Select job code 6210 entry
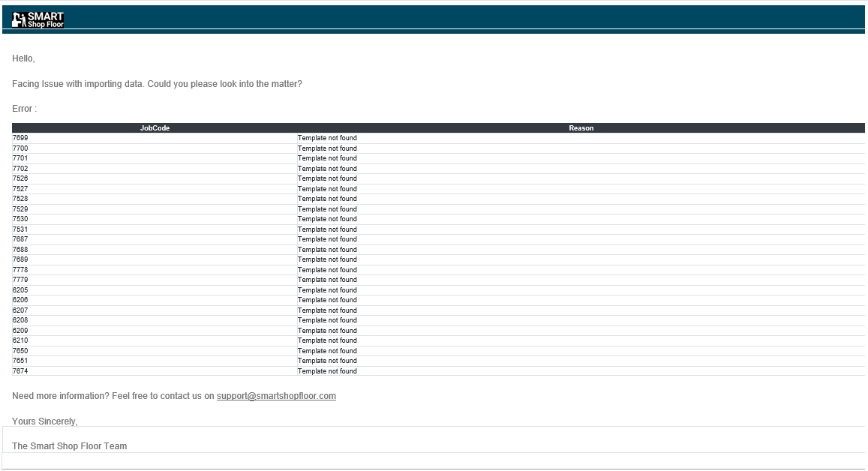868x471 pixels. (20, 340)
